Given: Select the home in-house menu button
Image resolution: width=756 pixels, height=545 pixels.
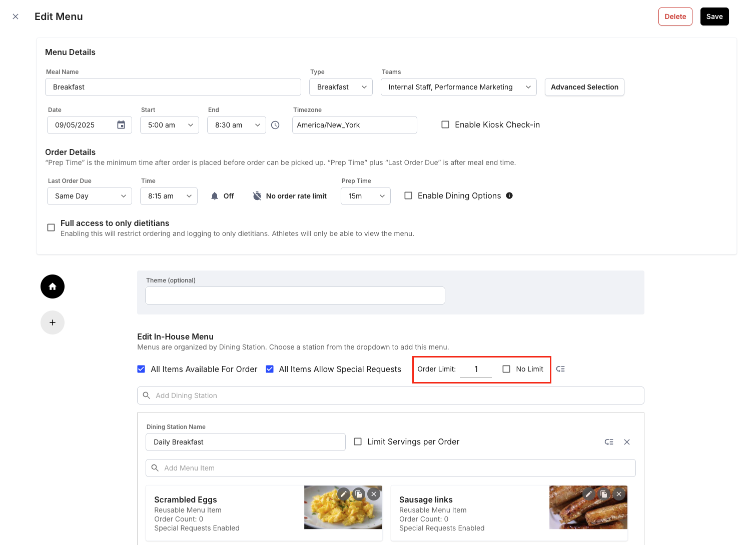Looking at the screenshot, I should tap(53, 286).
